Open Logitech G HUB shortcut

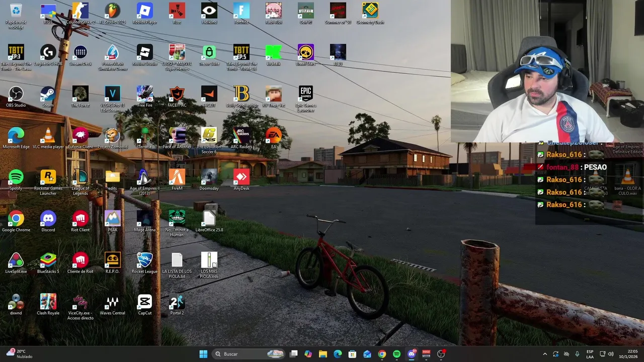pyautogui.click(x=48, y=55)
